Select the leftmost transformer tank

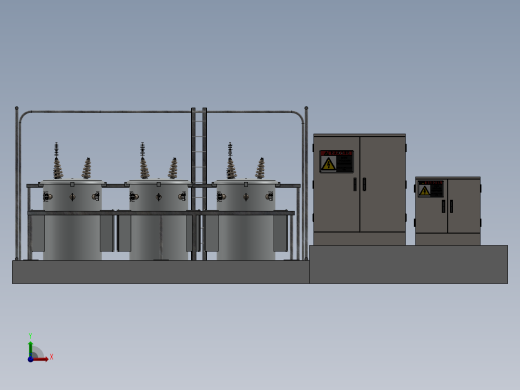pos(72,220)
